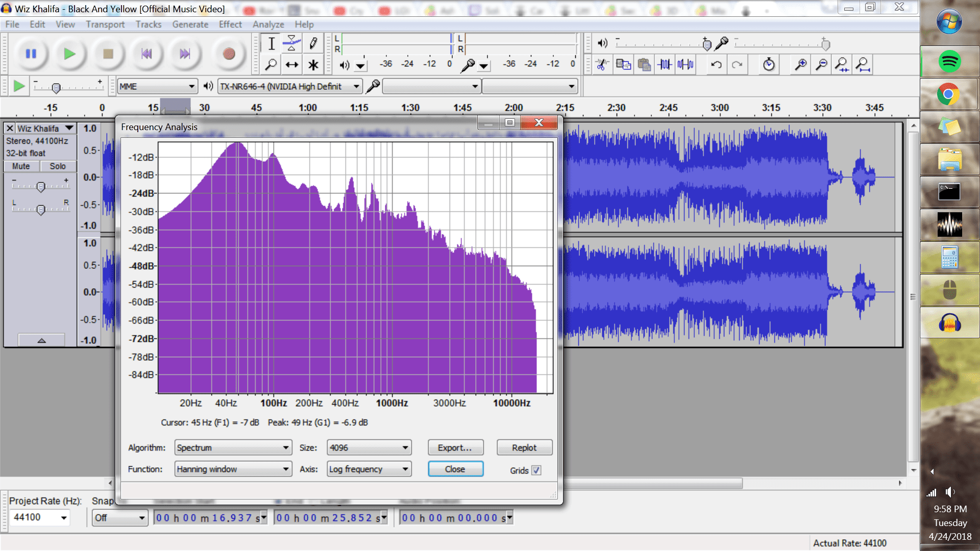
Task: Skip to start of track
Action: [x=146, y=54]
